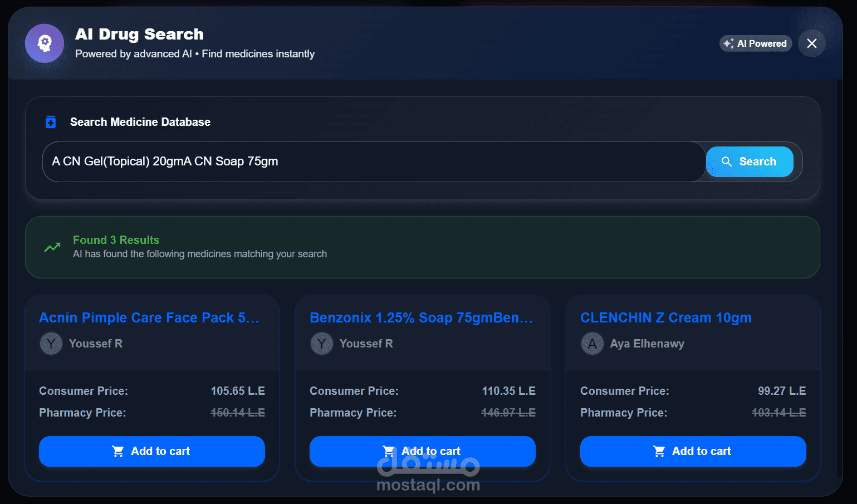The height and width of the screenshot is (504, 857).
Task: Click the 'AI has found the following medicines' message
Action: click(200, 254)
